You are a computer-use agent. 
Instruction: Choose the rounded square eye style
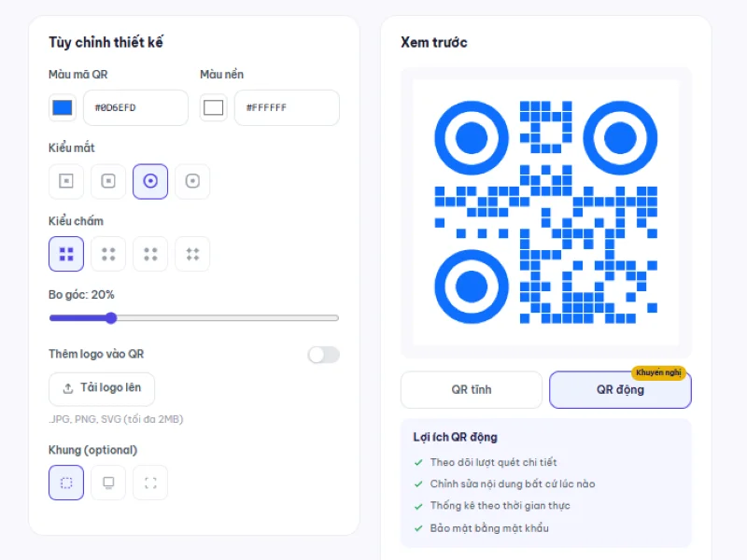[x=108, y=181]
